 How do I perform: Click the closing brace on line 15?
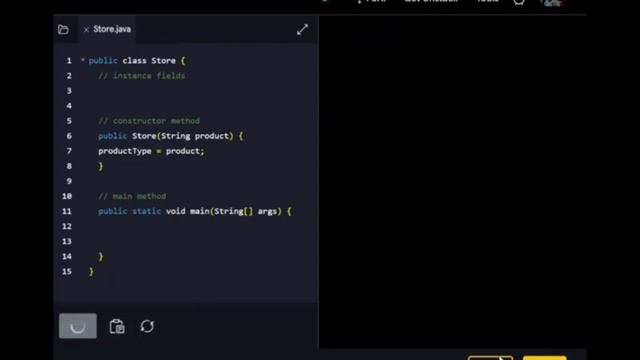click(91, 271)
